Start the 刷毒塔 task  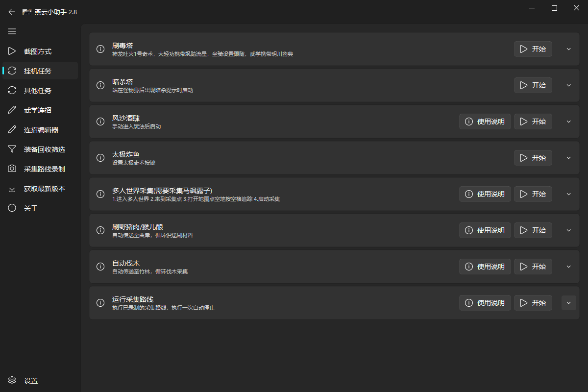click(533, 49)
